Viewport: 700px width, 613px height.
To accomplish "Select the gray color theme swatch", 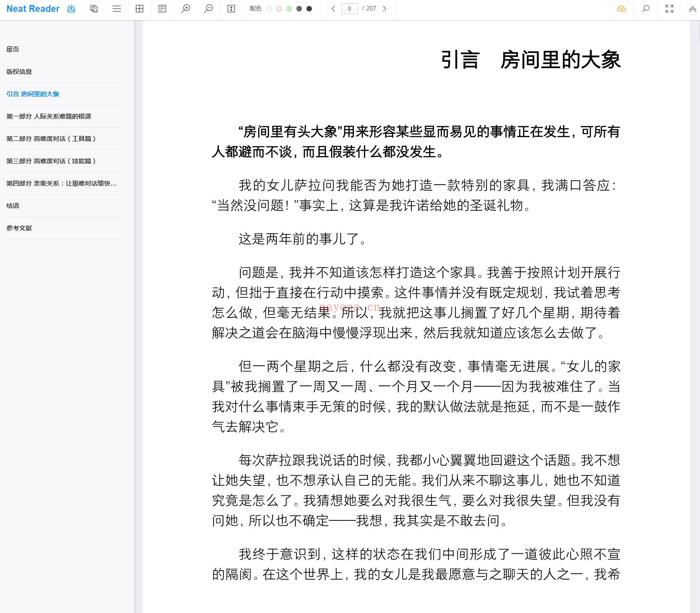I will coord(299,9).
